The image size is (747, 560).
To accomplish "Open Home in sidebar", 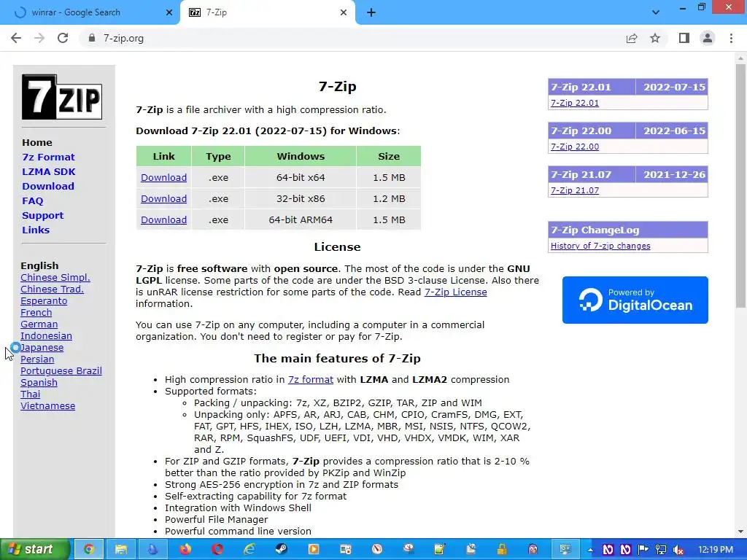I will tap(37, 142).
